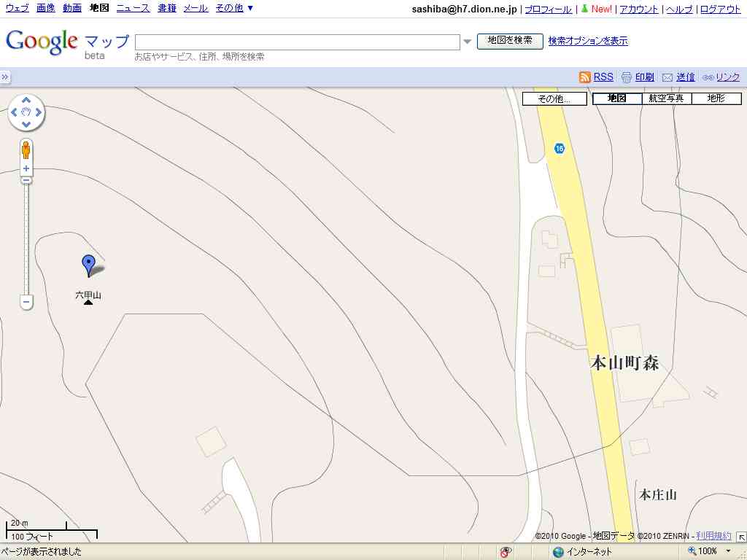The image size is (747, 560).
Task: Select the 地図 map view button
Action: pyautogui.click(x=617, y=98)
